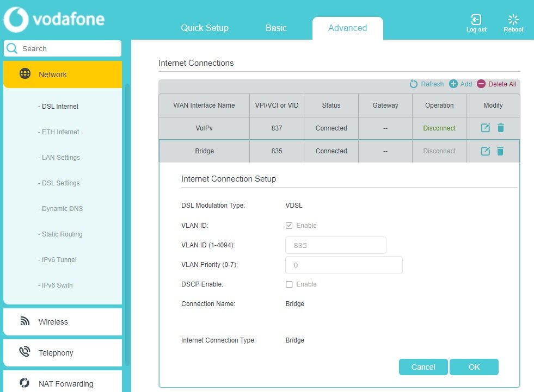Open the Static Routing menu item
The image size is (534, 392).
[x=60, y=234]
